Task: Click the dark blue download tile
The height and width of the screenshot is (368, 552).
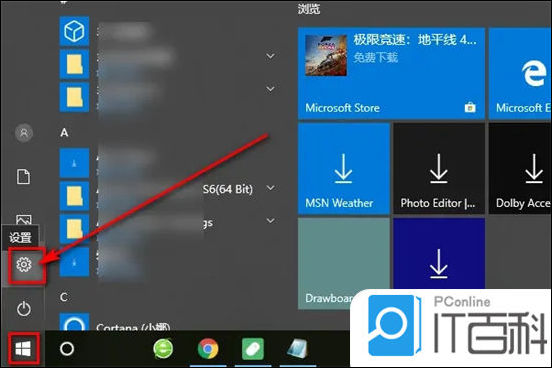Action: tap(439, 254)
